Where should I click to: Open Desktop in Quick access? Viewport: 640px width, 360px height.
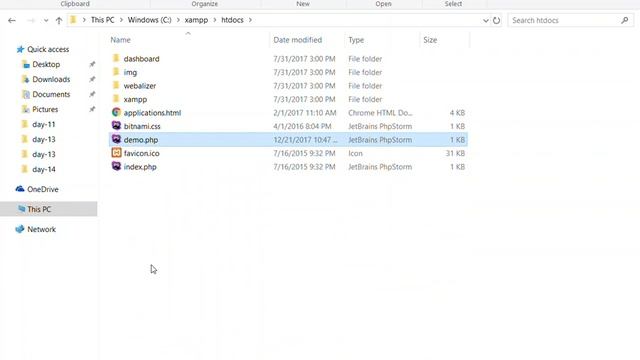click(46, 64)
